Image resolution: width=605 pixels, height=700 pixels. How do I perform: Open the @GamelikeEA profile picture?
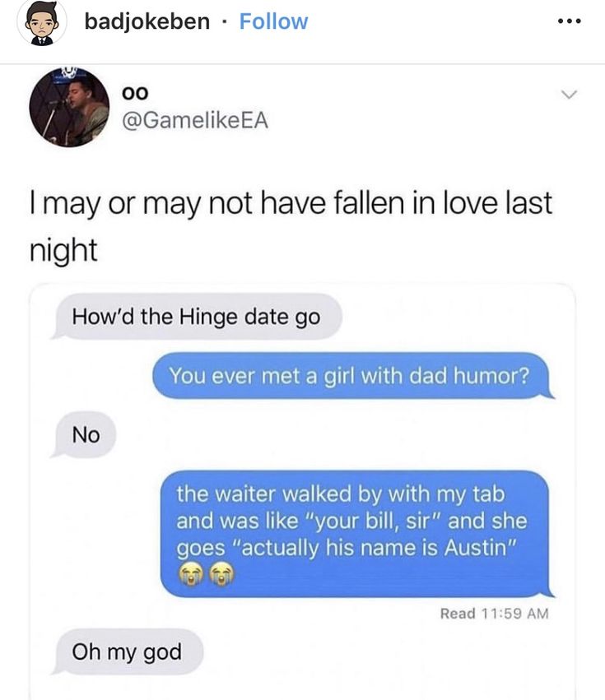click(69, 107)
